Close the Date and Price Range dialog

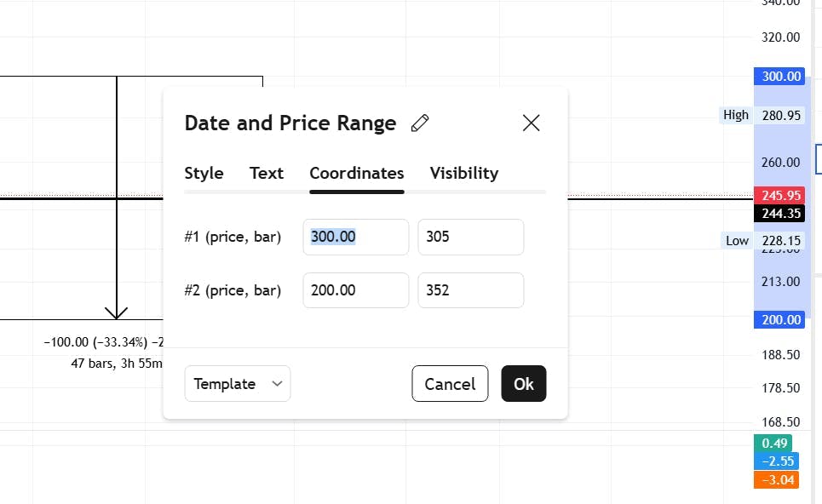(x=531, y=123)
